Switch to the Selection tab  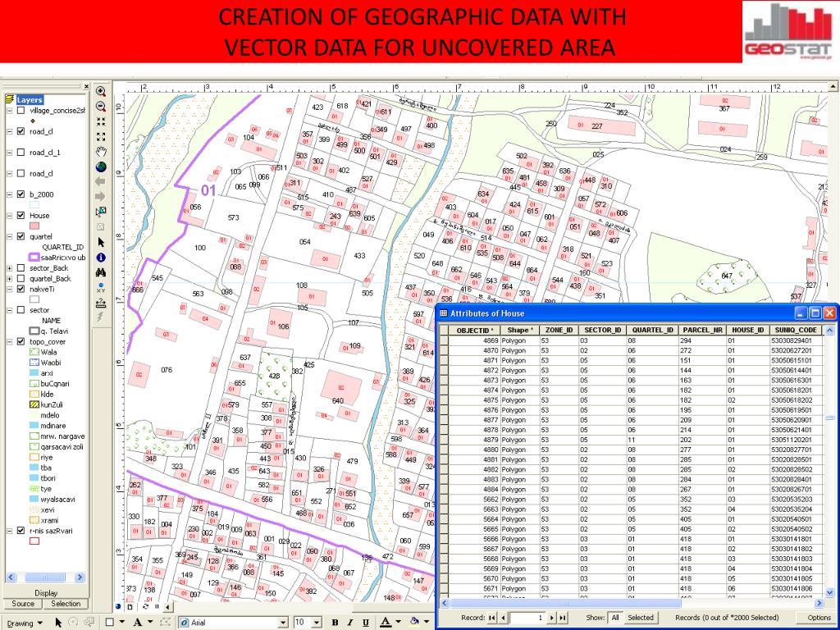pyautogui.click(x=66, y=604)
